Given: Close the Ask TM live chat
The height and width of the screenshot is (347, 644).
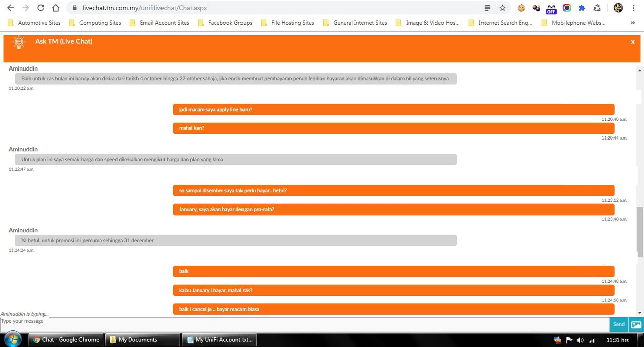Looking at the screenshot, I should pos(633,42).
